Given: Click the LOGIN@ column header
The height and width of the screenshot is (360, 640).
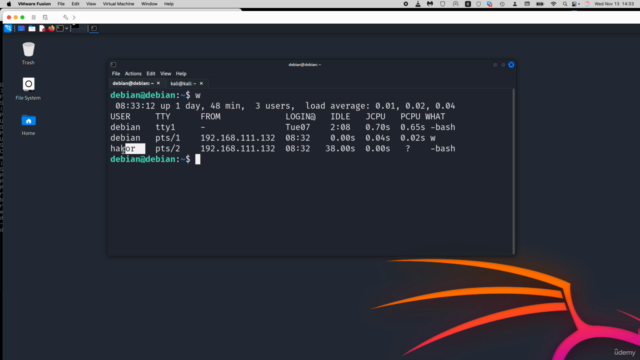Looking at the screenshot, I should [x=300, y=117].
